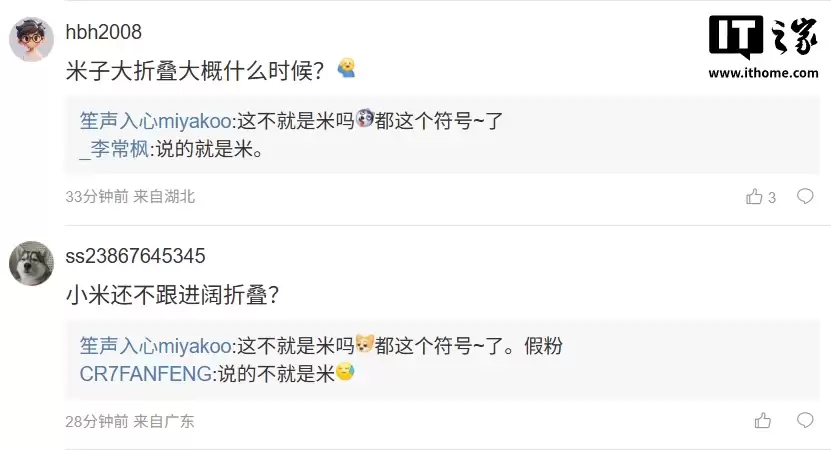Reply to ss23867645345's comment via bubble icon
The width and height of the screenshot is (831, 450).
(805, 420)
